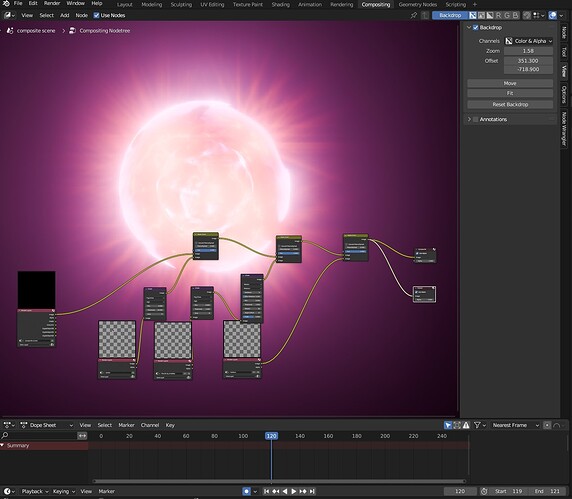Open the Render menu

(x=52, y=3)
